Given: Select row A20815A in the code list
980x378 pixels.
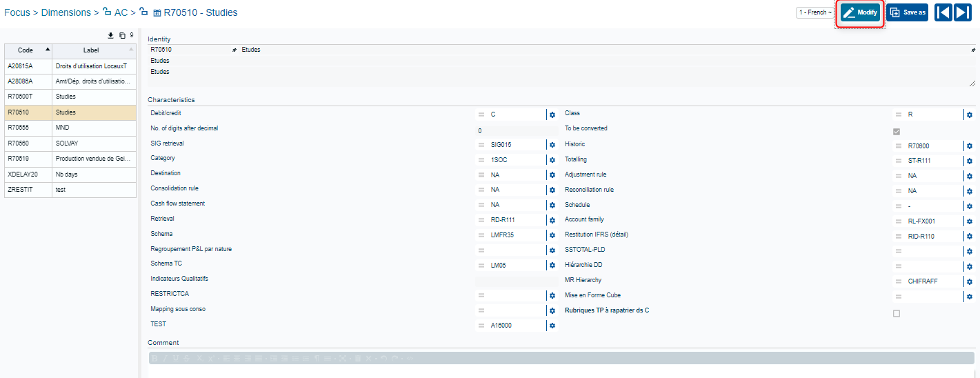Looking at the screenshot, I should click(x=70, y=66).
